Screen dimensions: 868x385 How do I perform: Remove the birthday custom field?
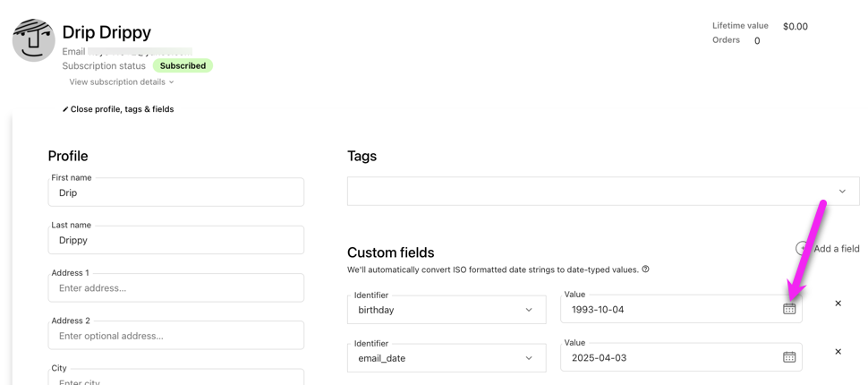click(x=838, y=304)
